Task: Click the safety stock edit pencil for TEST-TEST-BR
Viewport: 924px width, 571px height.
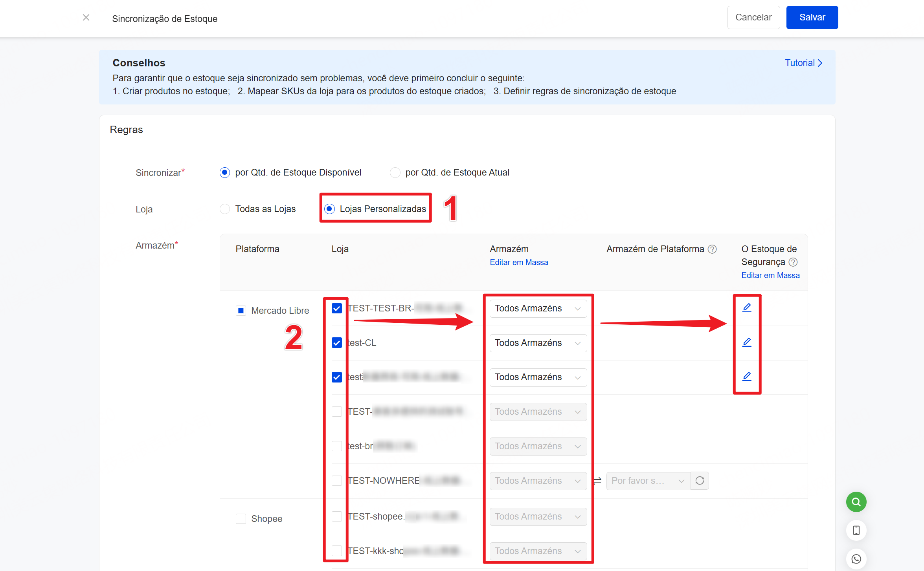Action: click(x=747, y=308)
